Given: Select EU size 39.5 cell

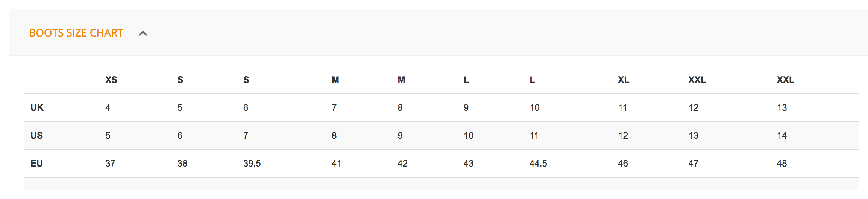Looking at the screenshot, I should [x=252, y=164].
